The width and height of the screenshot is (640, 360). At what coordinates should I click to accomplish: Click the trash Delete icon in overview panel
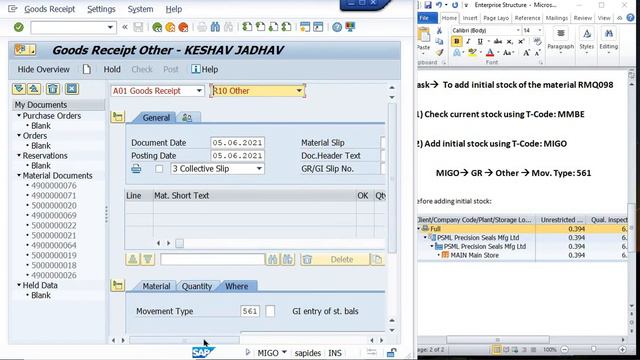click(x=53, y=89)
